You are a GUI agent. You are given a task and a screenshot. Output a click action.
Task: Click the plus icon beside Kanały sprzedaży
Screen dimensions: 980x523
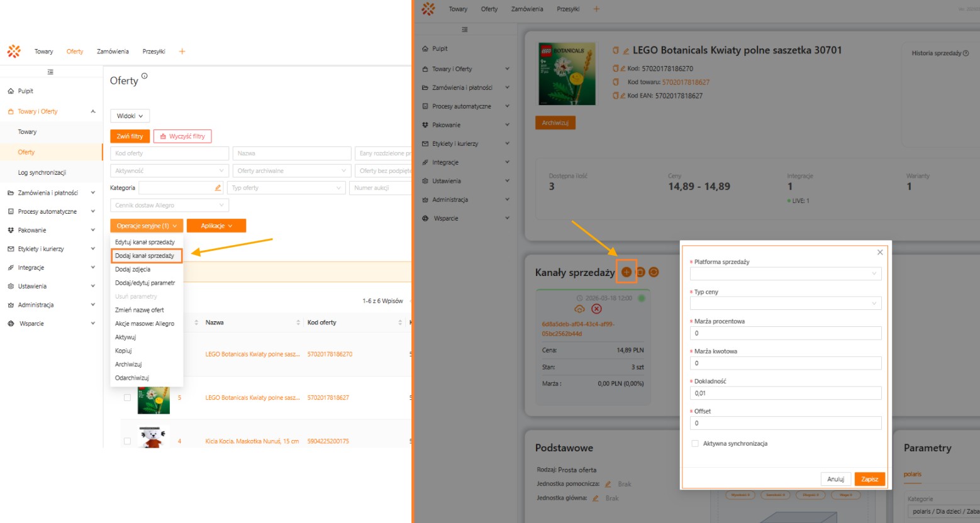[626, 272]
